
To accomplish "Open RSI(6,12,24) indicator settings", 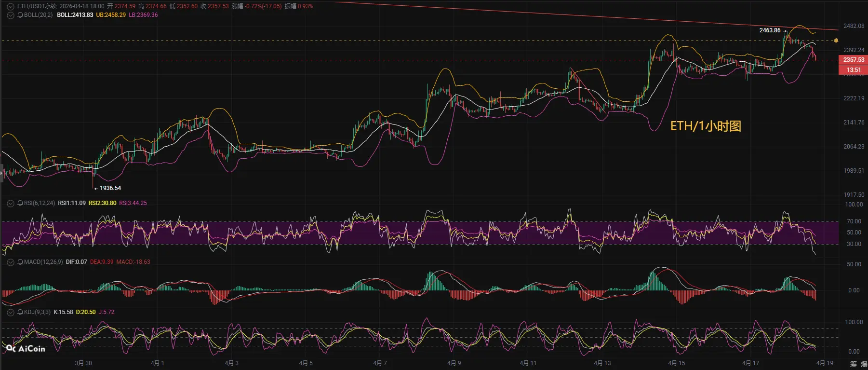I will [x=40, y=203].
